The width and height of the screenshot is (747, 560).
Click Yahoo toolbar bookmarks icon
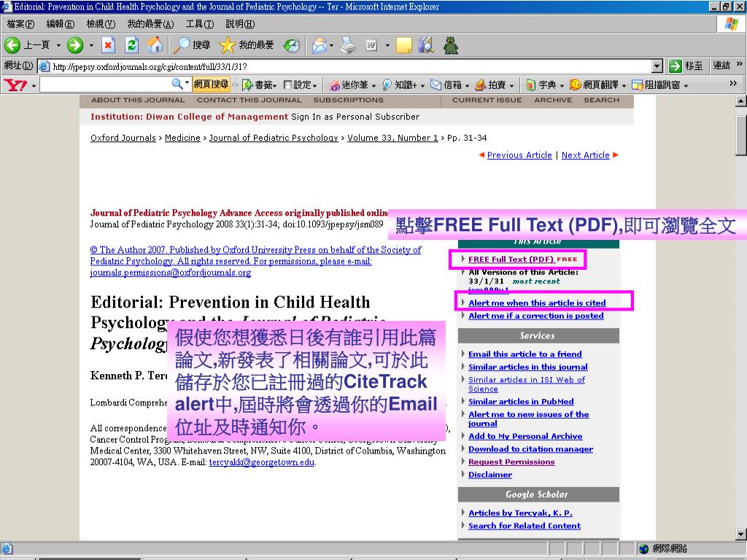point(247,85)
